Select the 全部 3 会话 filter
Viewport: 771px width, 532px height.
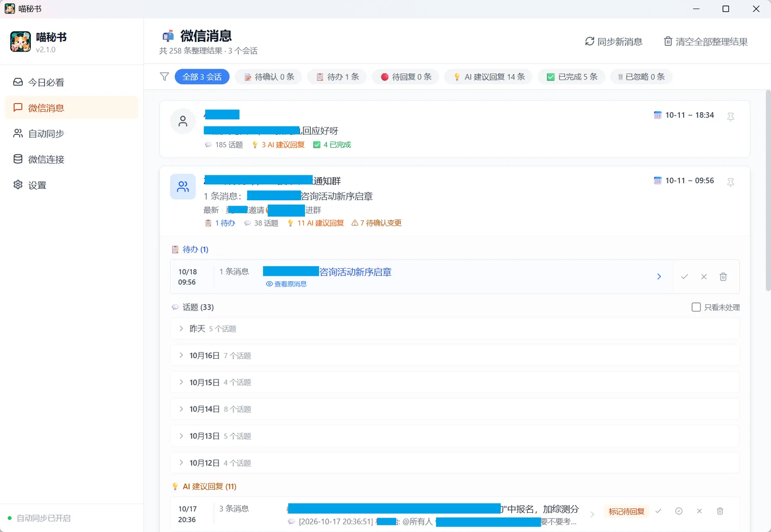[x=202, y=77]
